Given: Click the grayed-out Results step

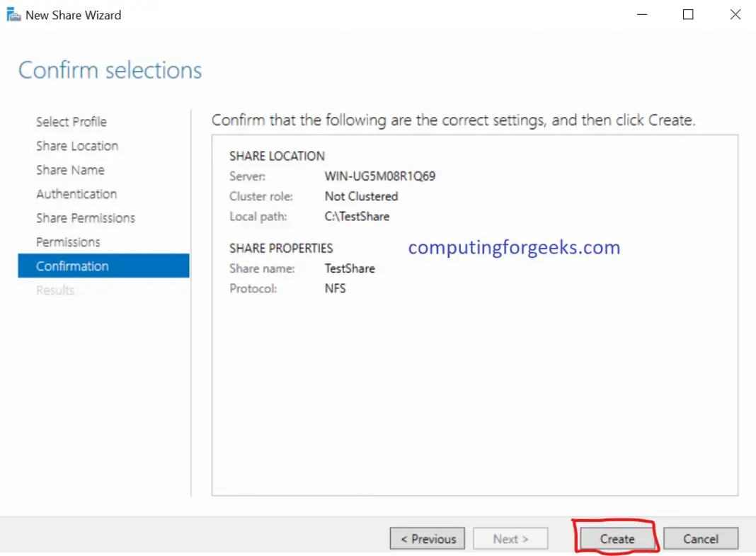Looking at the screenshot, I should pyautogui.click(x=55, y=290).
